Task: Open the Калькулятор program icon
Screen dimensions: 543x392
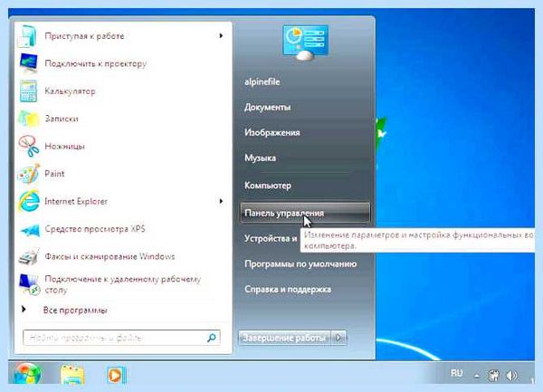Action: [x=28, y=91]
